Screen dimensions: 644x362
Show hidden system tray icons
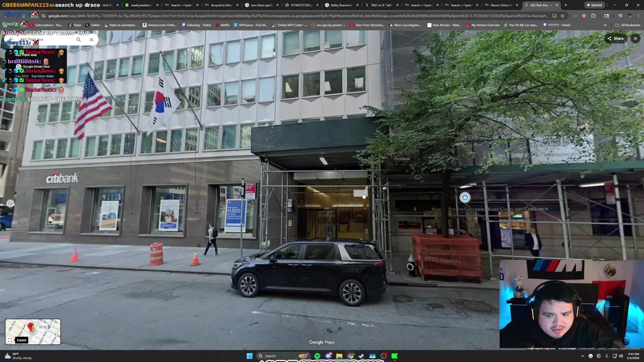point(583,356)
